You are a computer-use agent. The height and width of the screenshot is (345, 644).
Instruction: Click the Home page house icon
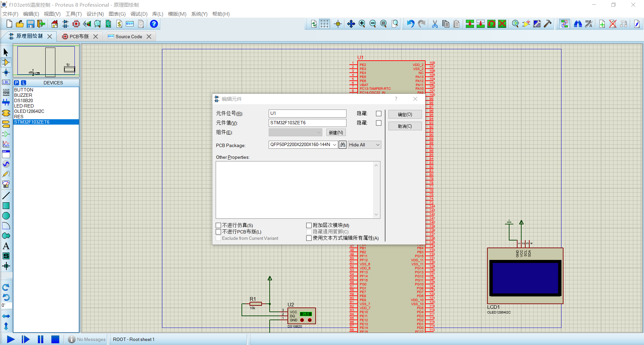[x=54, y=24]
